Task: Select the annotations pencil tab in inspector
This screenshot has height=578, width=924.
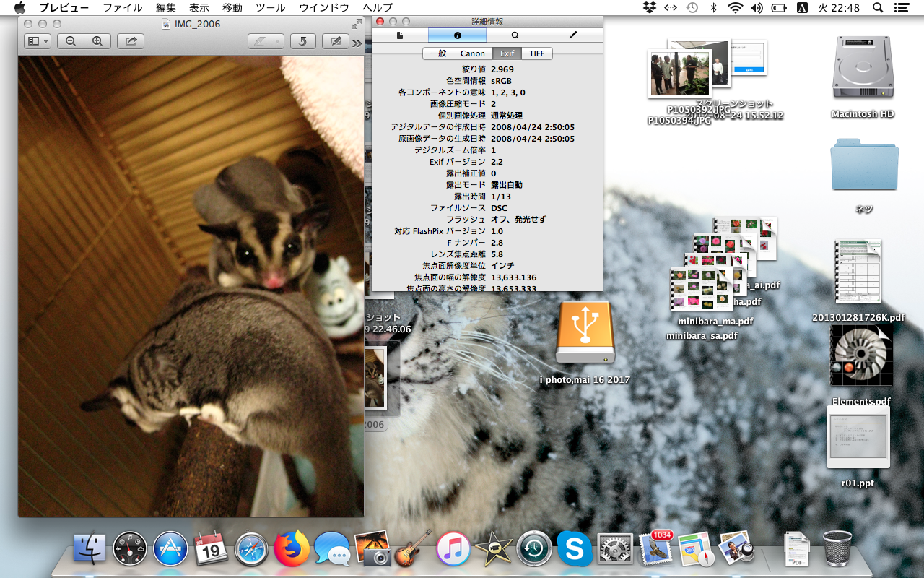Action: point(573,35)
